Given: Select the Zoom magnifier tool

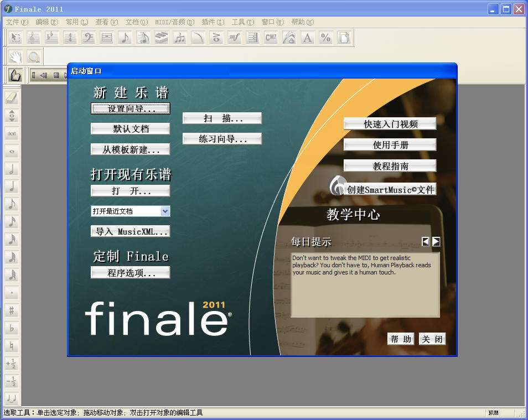Looking at the screenshot, I should click(33, 56).
